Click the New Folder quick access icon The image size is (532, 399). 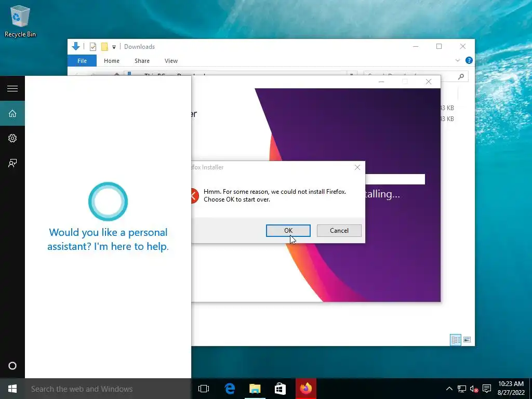tap(104, 47)
